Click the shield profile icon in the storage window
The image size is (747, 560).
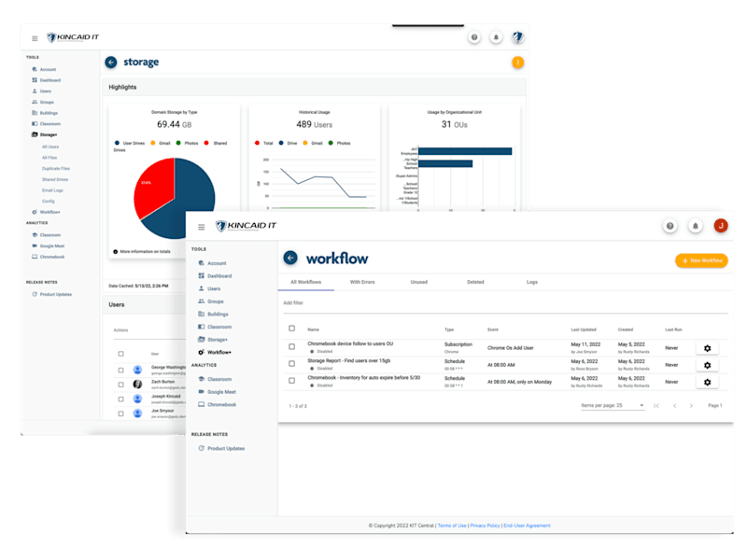click(x=518, y=37)
